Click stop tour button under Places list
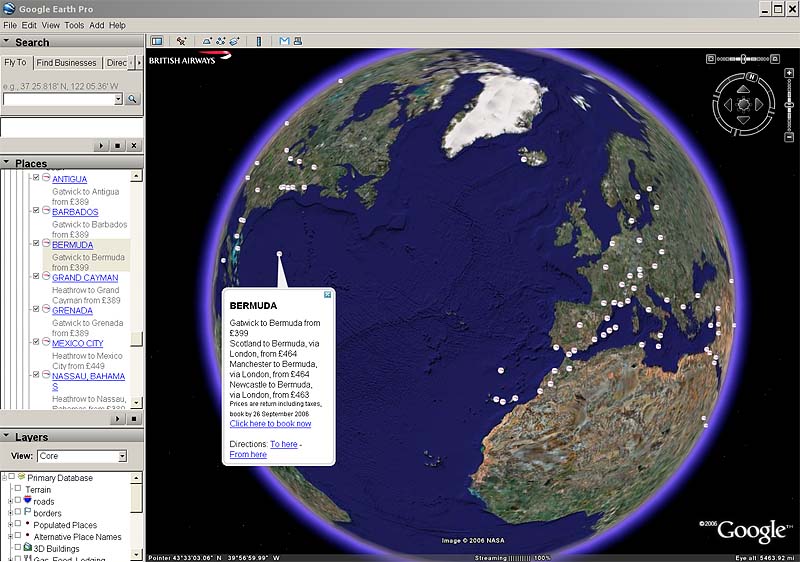This screenshot has width=800, height=562. coord(134,419)
